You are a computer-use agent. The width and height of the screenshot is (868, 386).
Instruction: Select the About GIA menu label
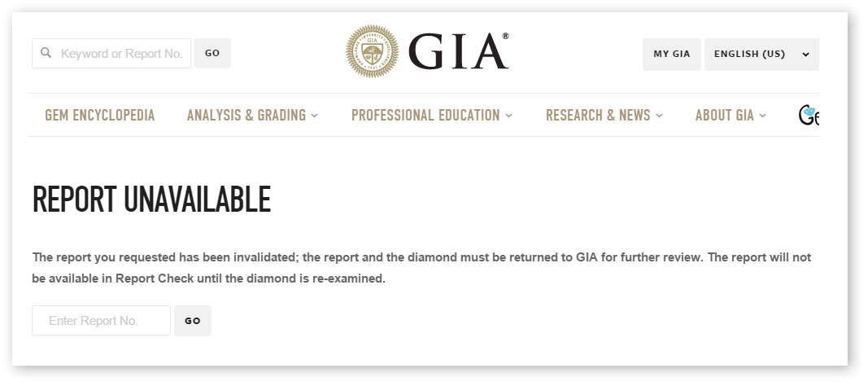click(x=725, y=115)
